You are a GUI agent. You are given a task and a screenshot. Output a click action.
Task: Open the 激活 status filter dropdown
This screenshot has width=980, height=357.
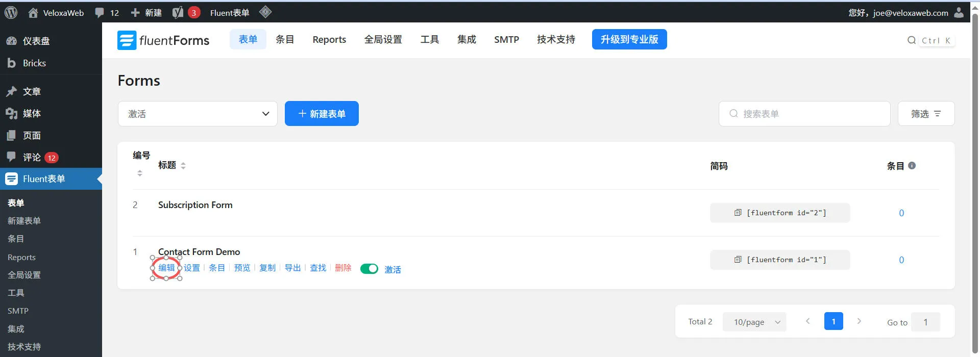pos(198,114)
